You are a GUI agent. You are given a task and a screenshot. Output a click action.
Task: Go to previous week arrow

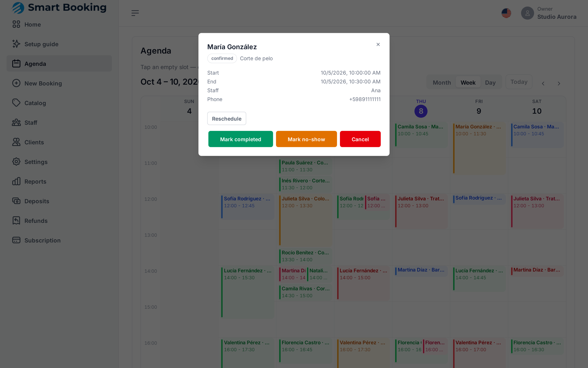[543, 83]
